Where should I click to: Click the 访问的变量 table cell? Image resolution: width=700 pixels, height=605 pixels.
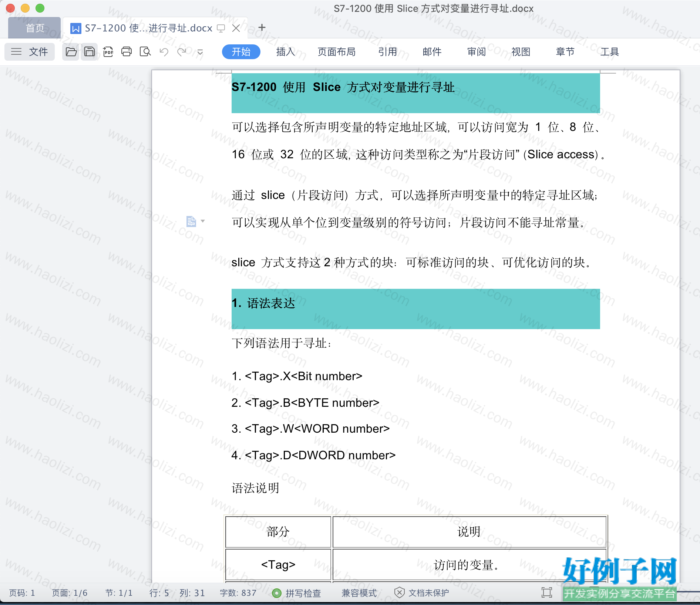point(469,565)
